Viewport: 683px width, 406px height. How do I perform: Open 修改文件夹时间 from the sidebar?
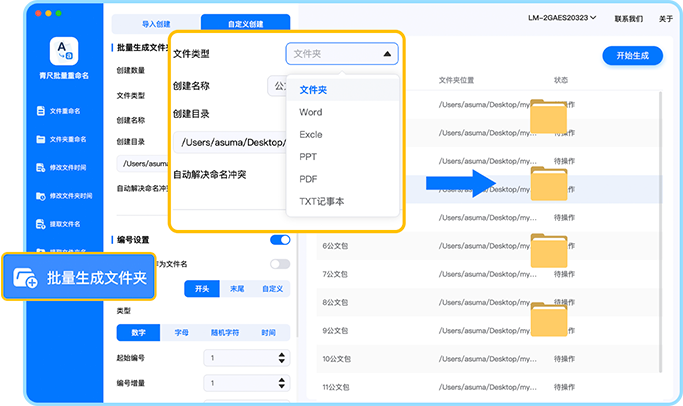pyautogui.click(x=41, y=196)
